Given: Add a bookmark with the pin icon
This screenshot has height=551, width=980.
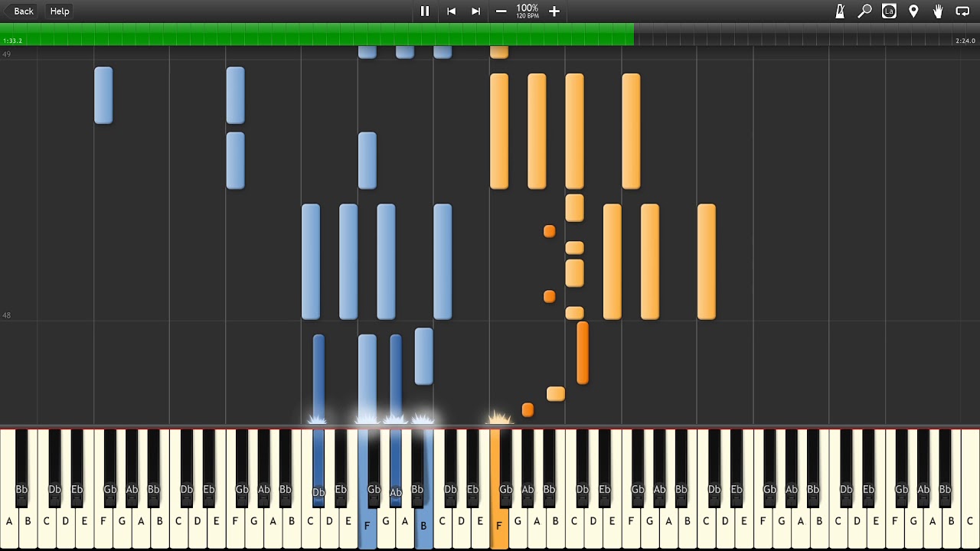Looking at the screenshot, I should pos(913,11).
